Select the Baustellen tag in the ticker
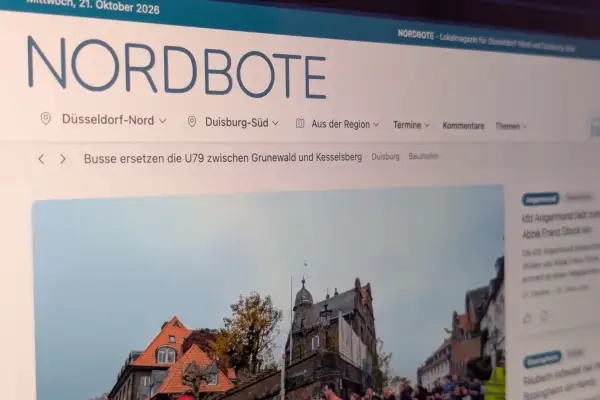The height and width of the screenshot is (400, 600). tap(424, 156)
